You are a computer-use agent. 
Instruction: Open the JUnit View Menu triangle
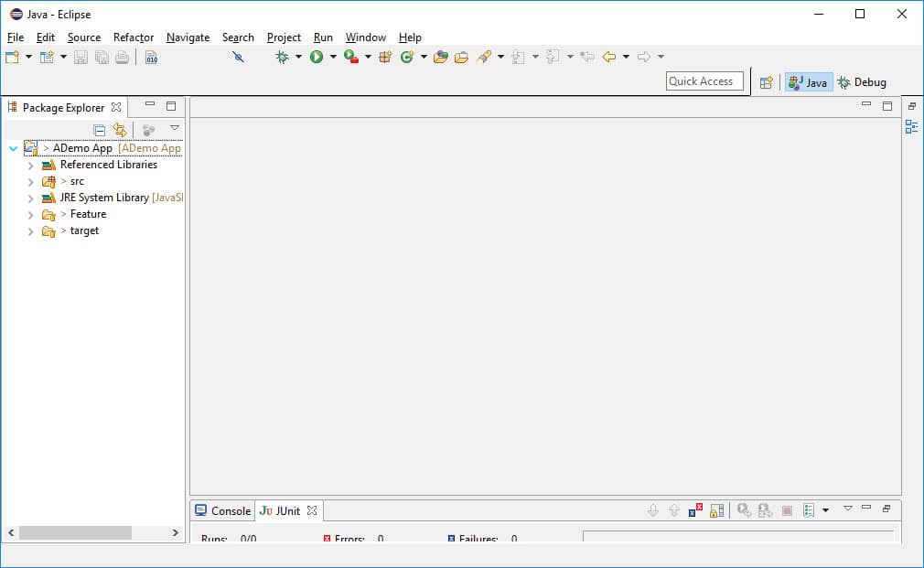coord(847,508)
